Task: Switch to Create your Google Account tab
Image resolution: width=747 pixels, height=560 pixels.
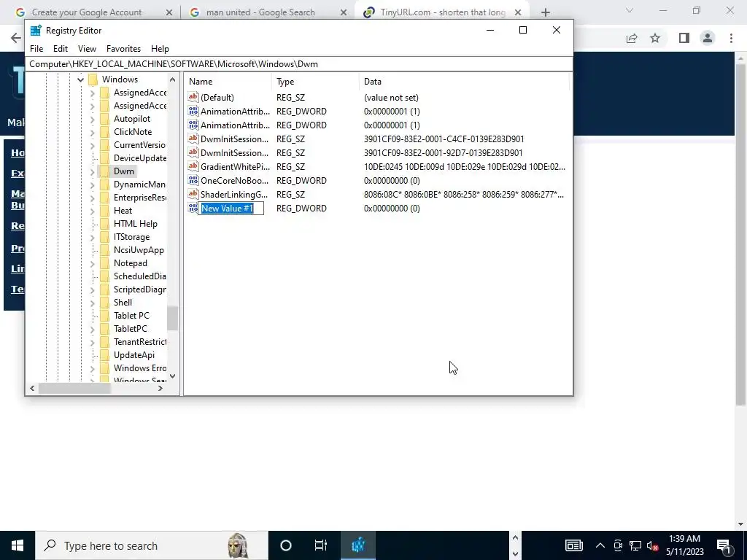Action: 87,12
